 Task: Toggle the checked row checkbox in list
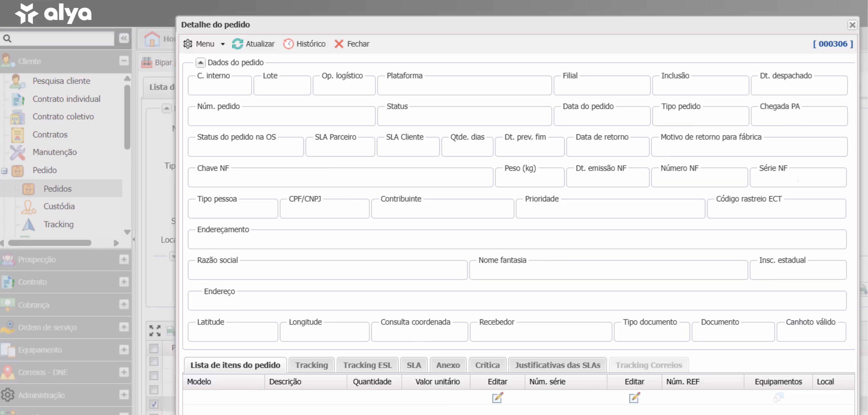click(154, 404)
